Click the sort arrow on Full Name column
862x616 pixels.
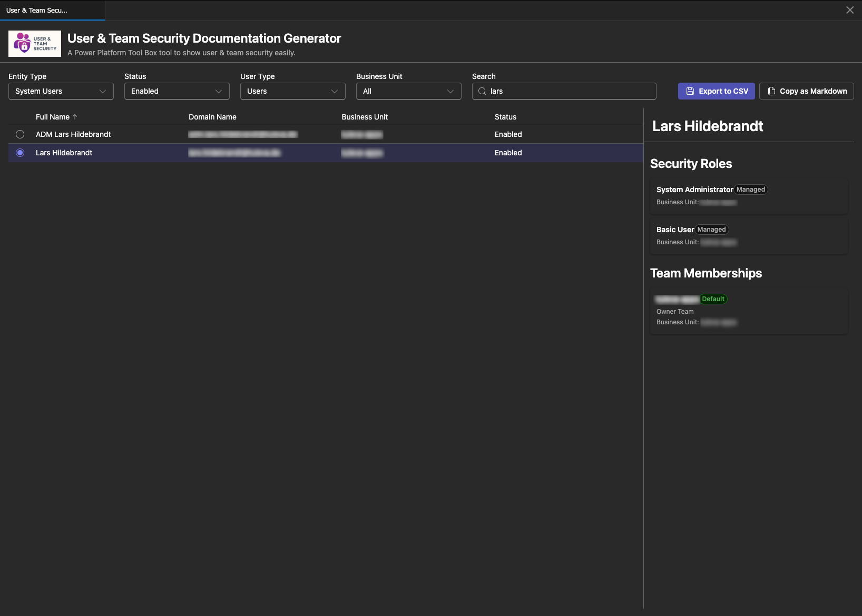75,116
